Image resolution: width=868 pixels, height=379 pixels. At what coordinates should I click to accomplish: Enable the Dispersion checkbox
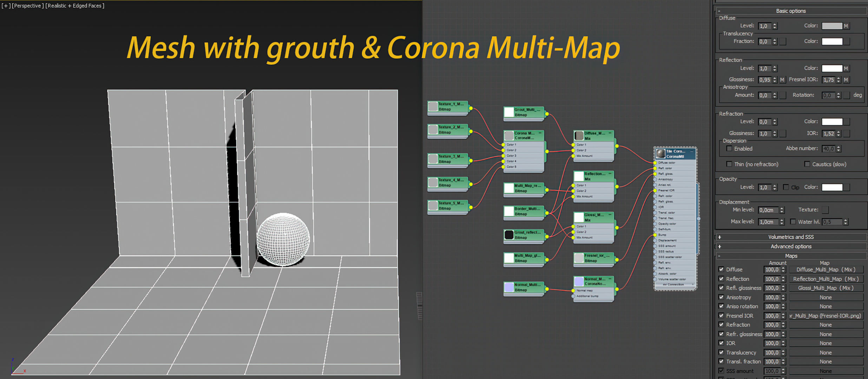[x=729, y=149]
